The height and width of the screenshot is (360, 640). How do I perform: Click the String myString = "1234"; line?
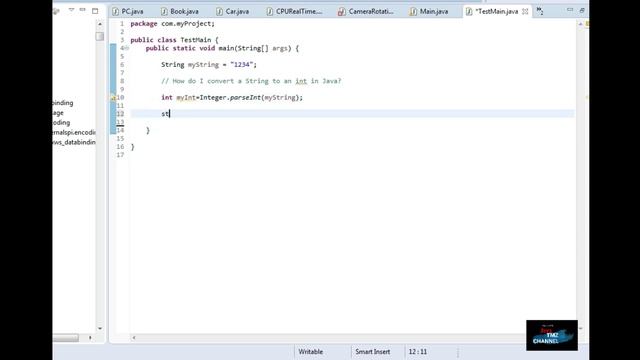point(209,64)
